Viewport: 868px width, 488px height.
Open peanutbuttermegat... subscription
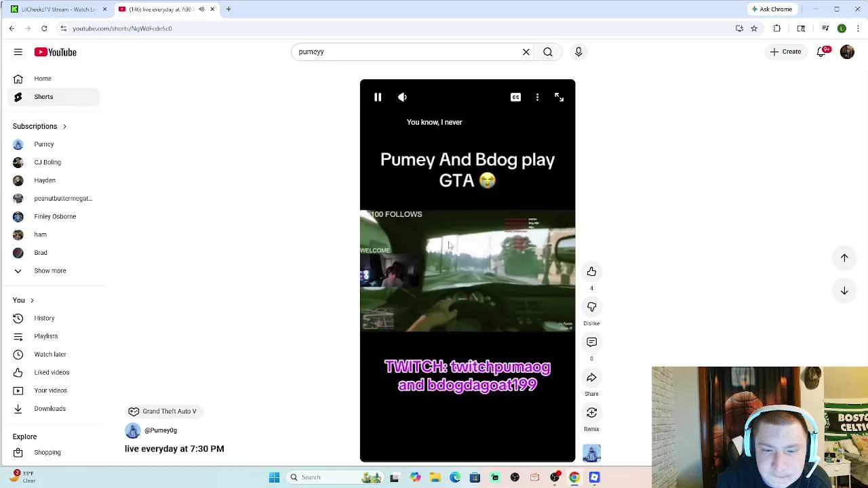pyautogui.click(x=54, y=199)
